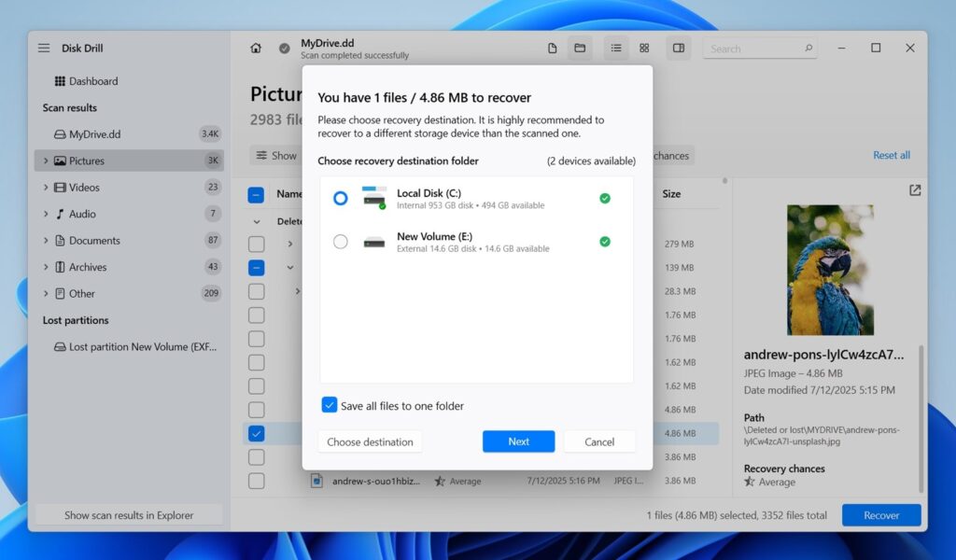The image size is (956, 560).
Task: Uncheck the selected andrew-pons file
Action: tap(257, 433)
